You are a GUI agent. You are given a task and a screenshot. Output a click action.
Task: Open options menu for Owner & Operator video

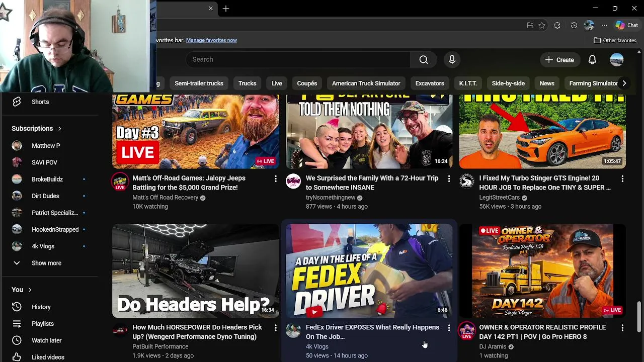coord(622,328)
